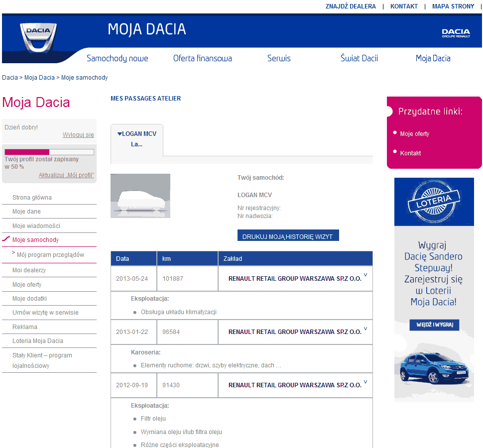Open the Świat Dacii menu
This screenshot has width=483, height=448.
point(359,58)
